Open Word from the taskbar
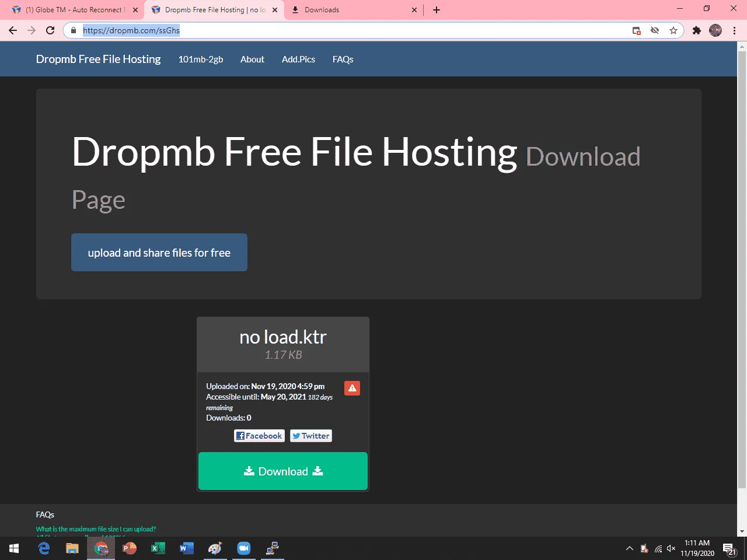Image resolution: width=747 pixels, height=560 pixels. 187,548
